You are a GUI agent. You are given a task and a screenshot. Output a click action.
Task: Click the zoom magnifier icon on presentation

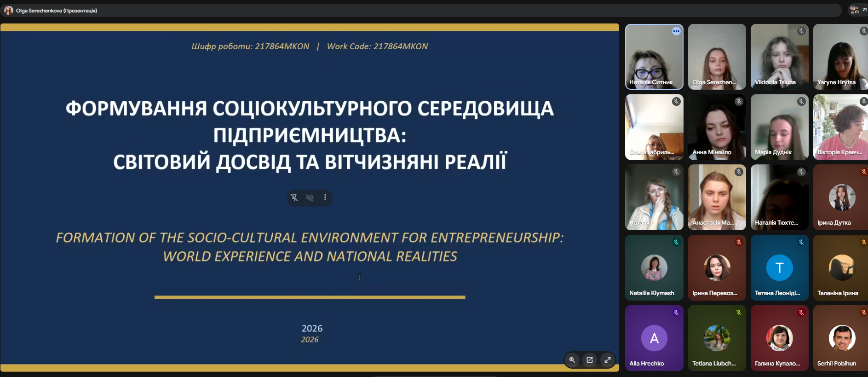pyautogui.click(x=572, y=360)
